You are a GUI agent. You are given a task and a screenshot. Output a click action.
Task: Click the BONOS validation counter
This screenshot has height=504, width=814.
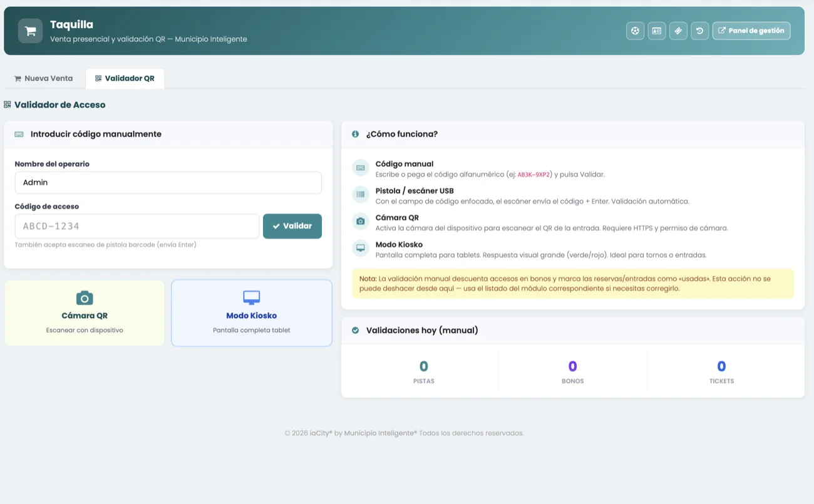(x=573, y=371)
